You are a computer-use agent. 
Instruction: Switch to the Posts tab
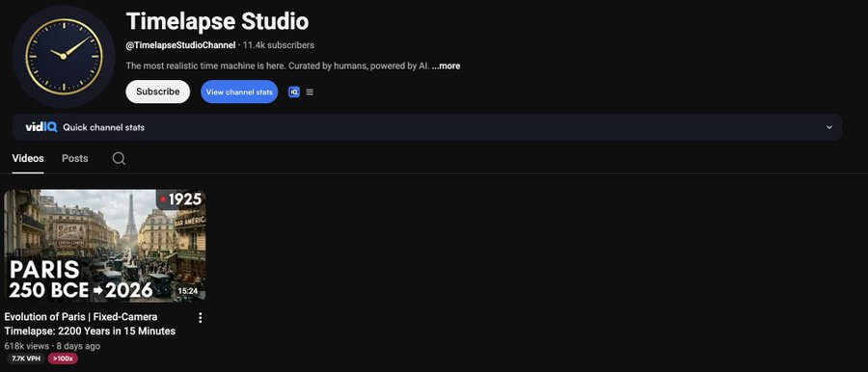click(74, 158)
